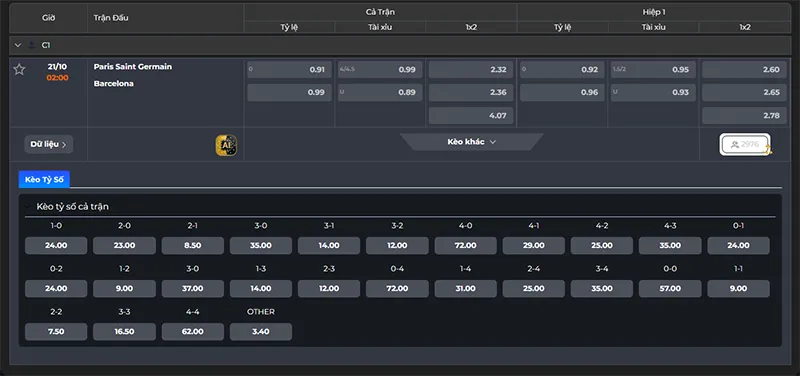The width and height of the screenshot is (800, 376).
Task: Open the Dữ liệu data panel
Action: coord(48,144)
